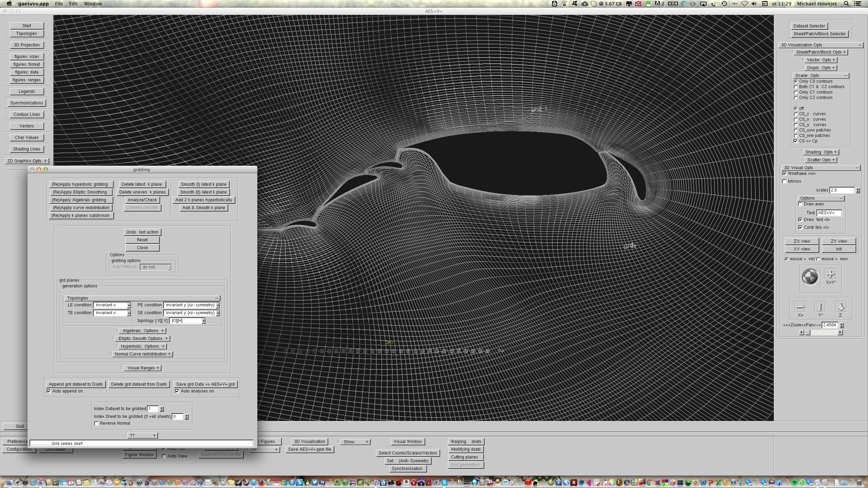Viewport: 868px width, 488px height.
Task: Click the Zoom/Pan slider right arrow
Action: pos(840,332)
